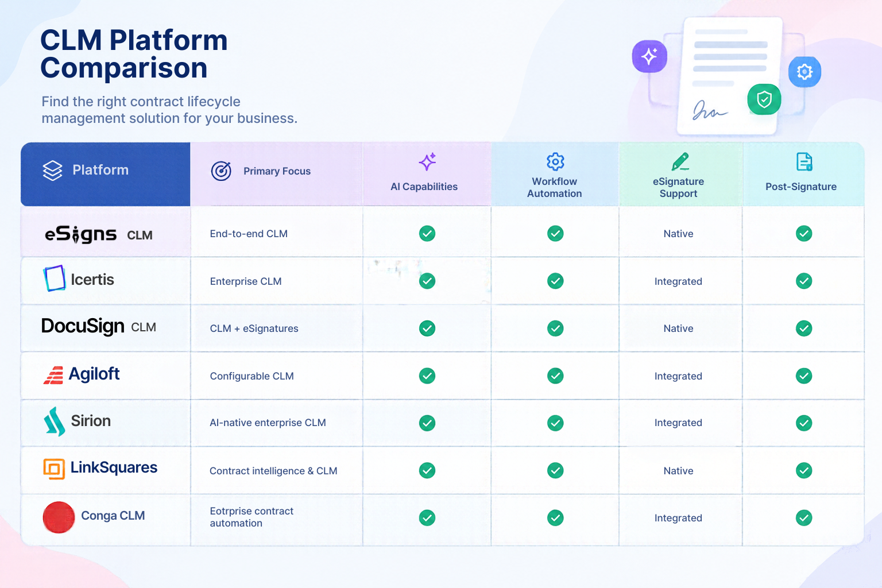Image resolution: width=882 pixels, height=588 pixels.
Task: Click the pen icon above eSignature Support
Action: coord(680,161)
